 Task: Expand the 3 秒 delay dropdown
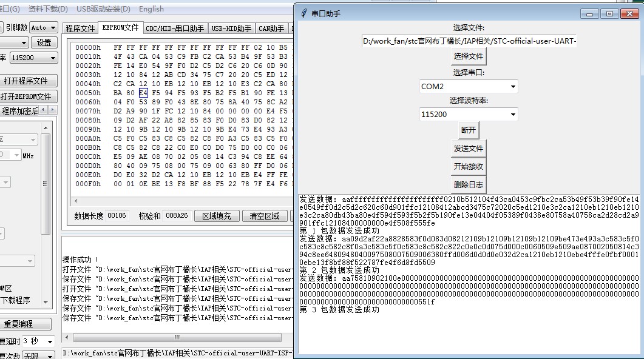click(x=50, y=341)
